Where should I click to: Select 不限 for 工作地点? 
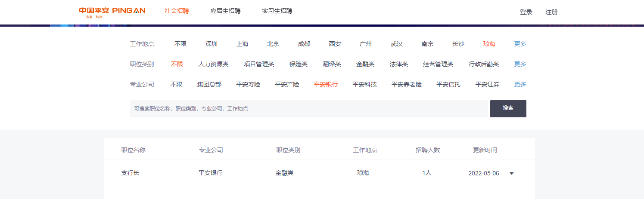coord(180,44)
